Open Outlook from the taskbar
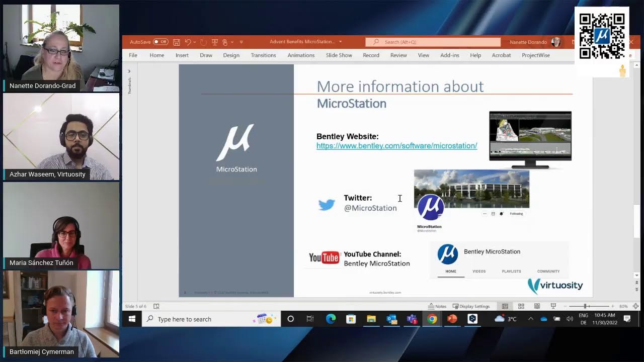This screenshot has height=362, width=644. click(391, 319)
